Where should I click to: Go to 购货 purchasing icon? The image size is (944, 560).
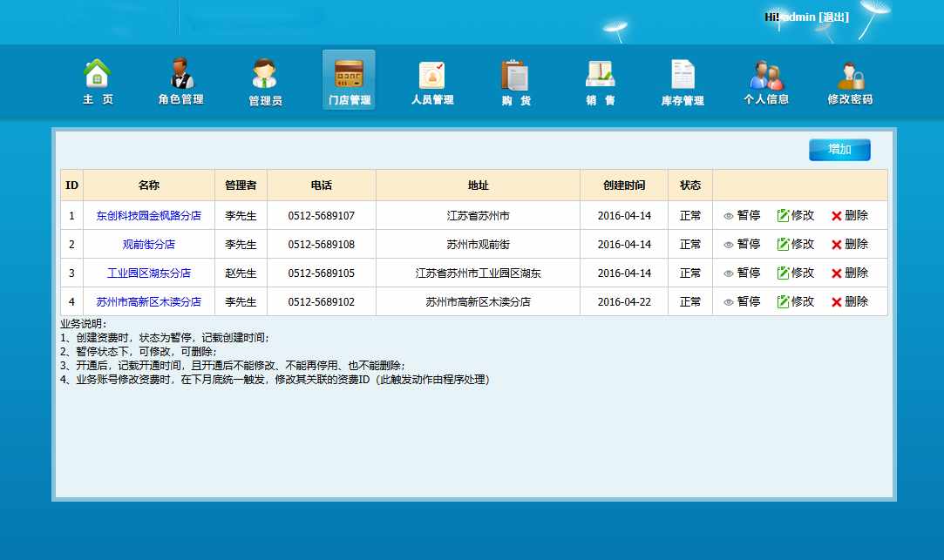point(515,81)
